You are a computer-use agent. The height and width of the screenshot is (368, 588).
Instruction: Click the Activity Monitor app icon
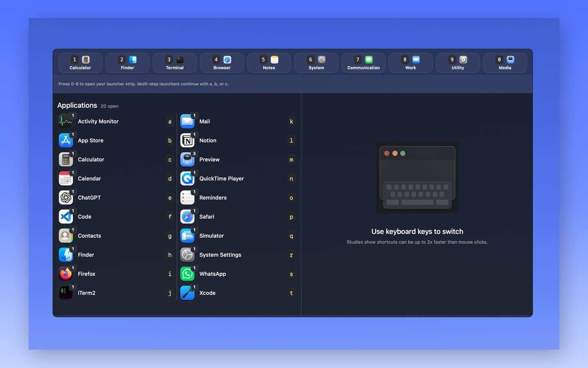[x=66, y=121]
